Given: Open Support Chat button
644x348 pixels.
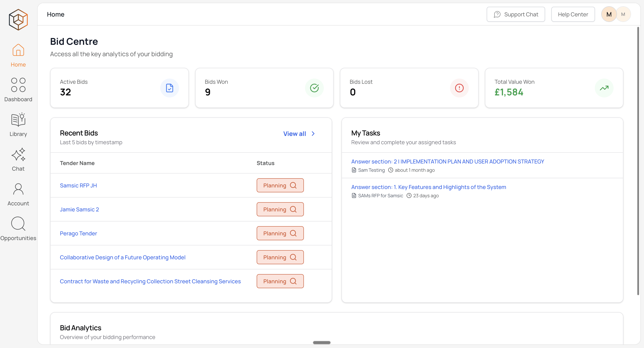Looking at the screenshot, I should tap(516, 14).
